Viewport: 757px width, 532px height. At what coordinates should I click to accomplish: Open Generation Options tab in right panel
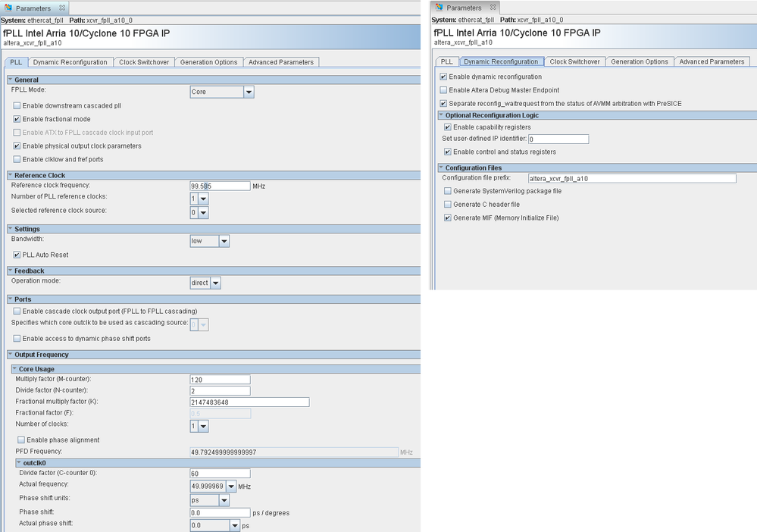tap(640, 62)
